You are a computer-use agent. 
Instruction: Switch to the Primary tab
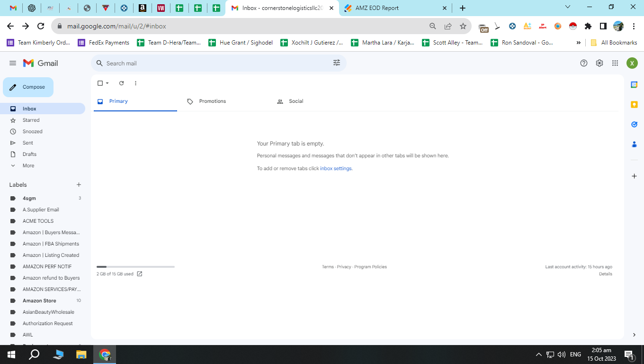[x=135, y=101]
